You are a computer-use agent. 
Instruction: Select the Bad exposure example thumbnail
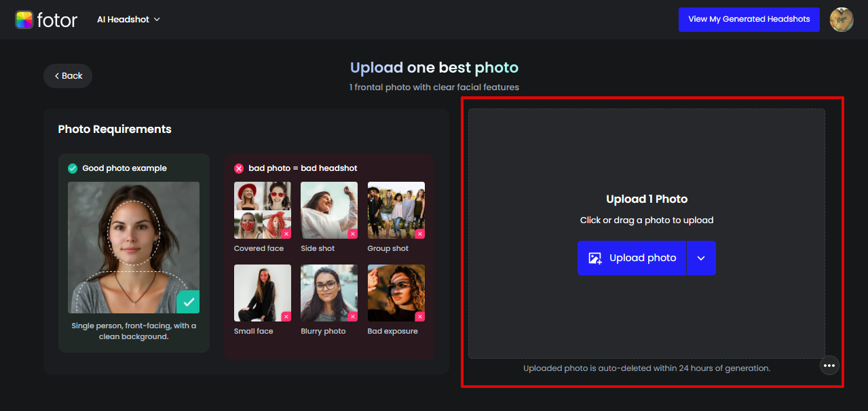(396, 293)
